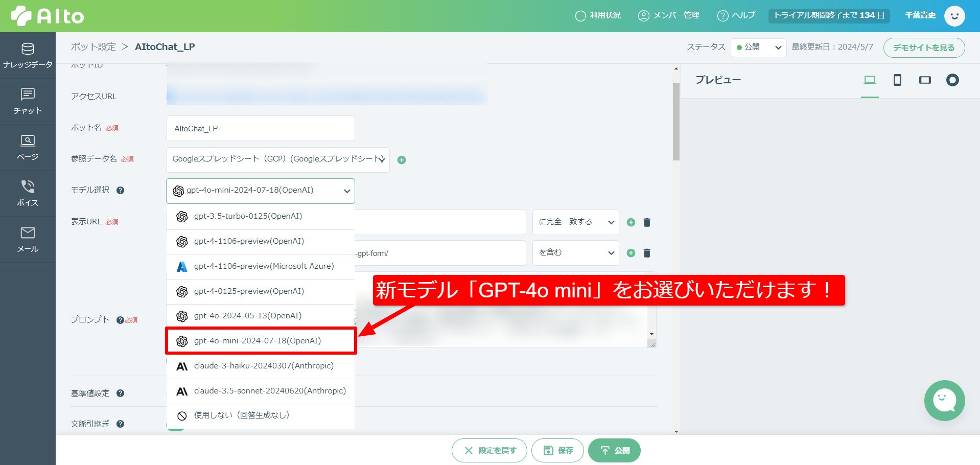980x465 pixels.
Task: Switch to the ボイス sidebar section
Action: [x=28, y=193]
